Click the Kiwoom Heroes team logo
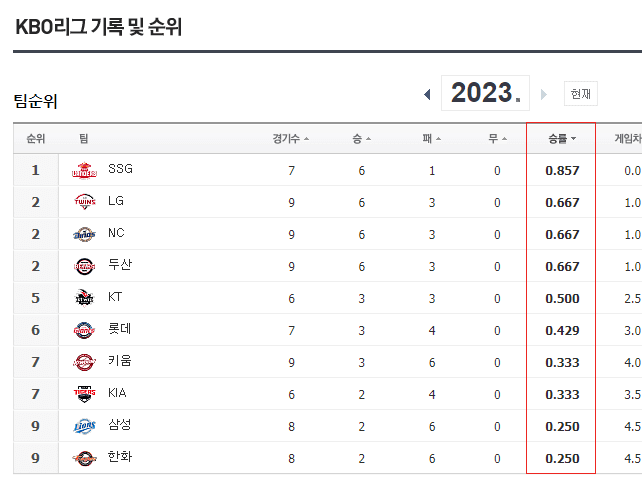The width and height of the screenshot is (642, 482). coord(83,362)
